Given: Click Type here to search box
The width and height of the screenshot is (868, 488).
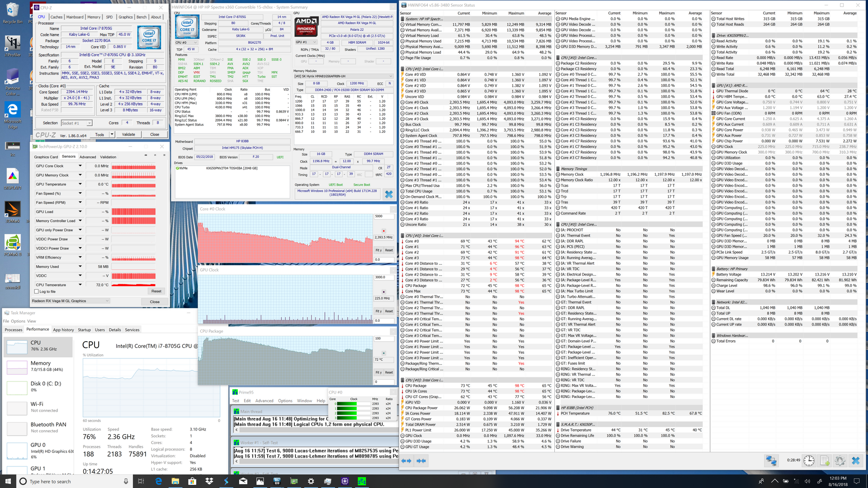Looking at the screenshot, I should [75, 481].
